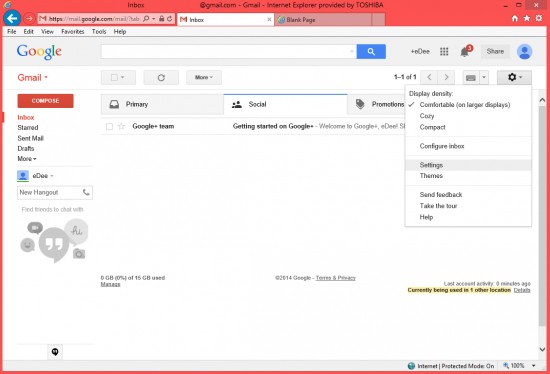Click the browser Back arrow button
Screen dimensions: 550x374
(x=12, y=18)
